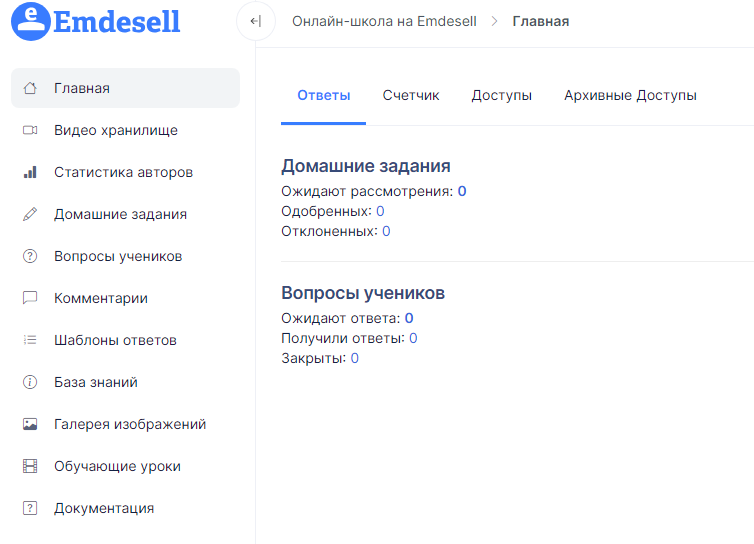This screenshot has width=754, height=544.
Task: Click the home icon next to Главная
Action: click(30, 88)
